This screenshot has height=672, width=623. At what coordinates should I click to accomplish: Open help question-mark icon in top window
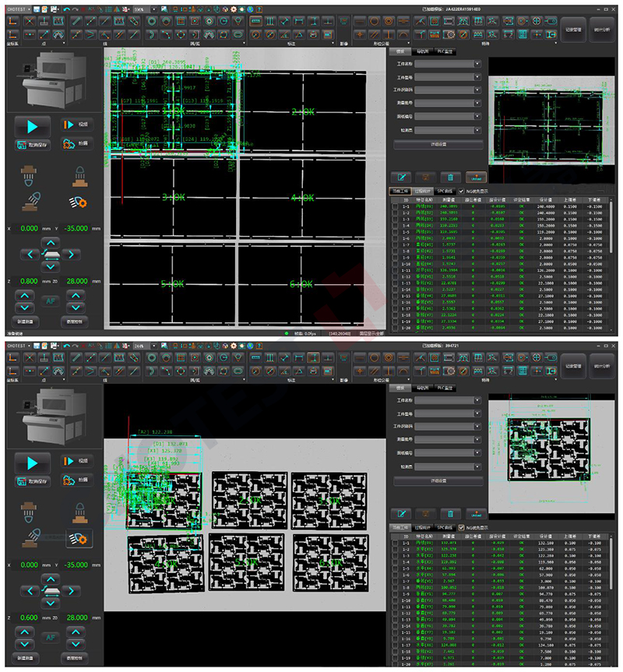pos(259,9)
